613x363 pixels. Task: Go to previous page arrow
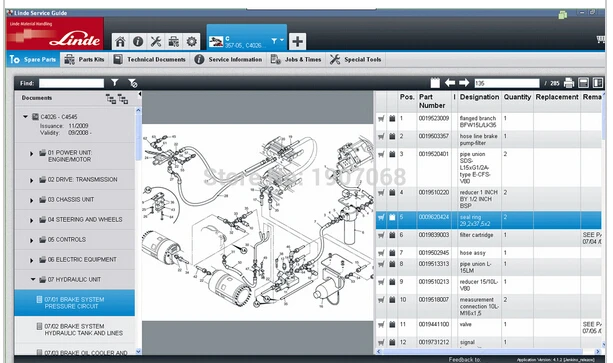(x=450, y=83)
